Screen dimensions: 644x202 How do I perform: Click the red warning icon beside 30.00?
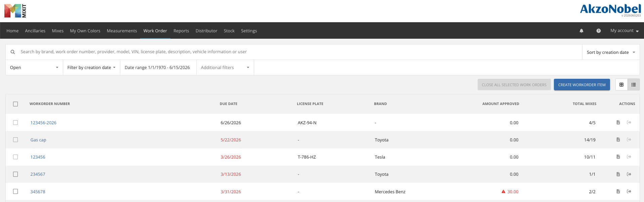tap(504, 192)
